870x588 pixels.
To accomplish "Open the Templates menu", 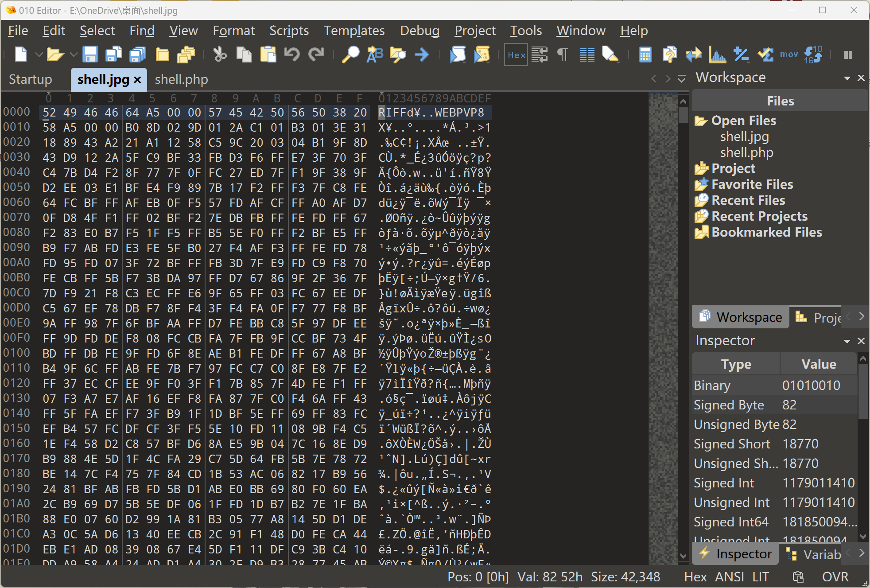I will pos(354,31).
